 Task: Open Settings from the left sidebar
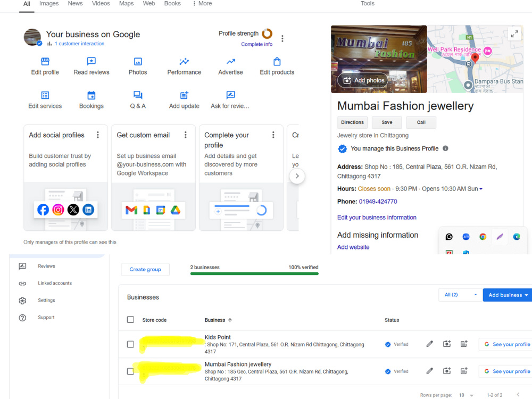pos(46,300)
